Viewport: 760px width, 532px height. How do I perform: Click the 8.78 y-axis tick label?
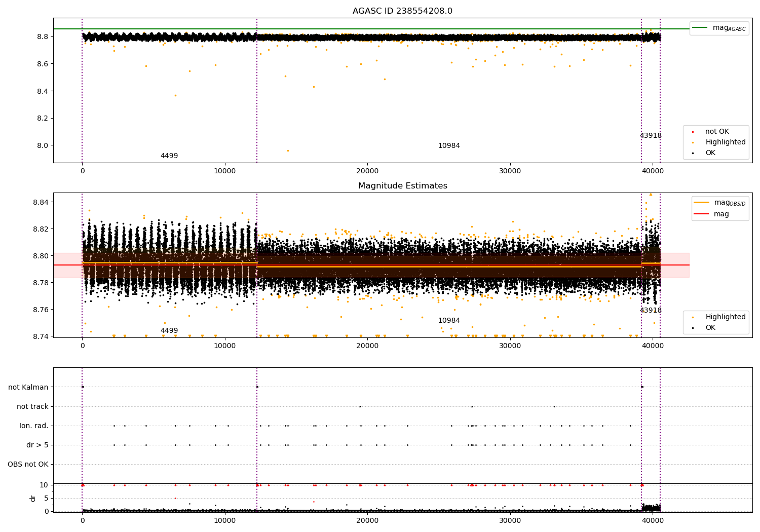click(40, 283)
